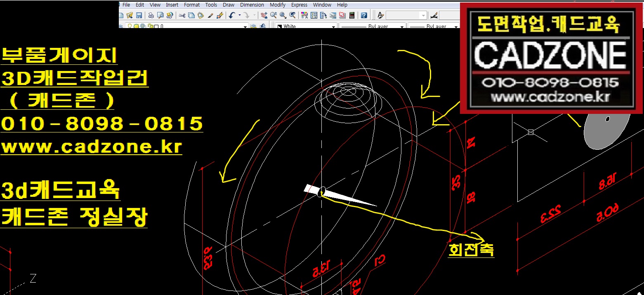Click the greyed Redo arrow

tap(247, 15)
